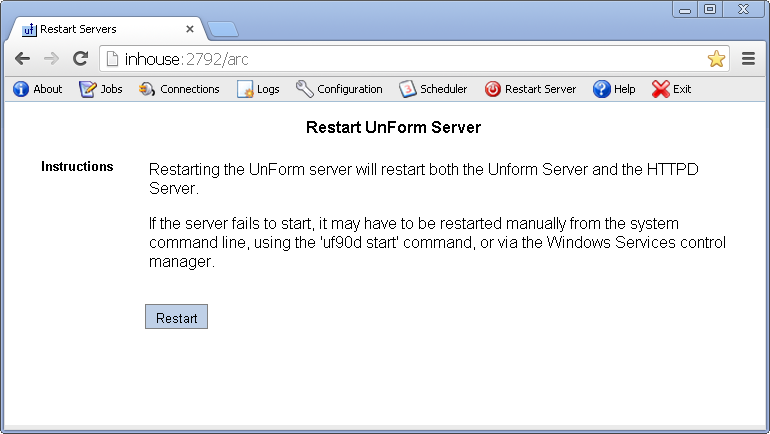Click the Restart Server power icon

click(493, 89)
